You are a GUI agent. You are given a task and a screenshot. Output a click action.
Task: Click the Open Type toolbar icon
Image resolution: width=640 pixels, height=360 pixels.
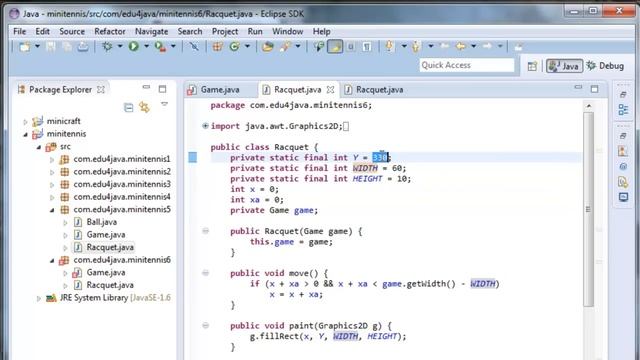coord(268,47)
